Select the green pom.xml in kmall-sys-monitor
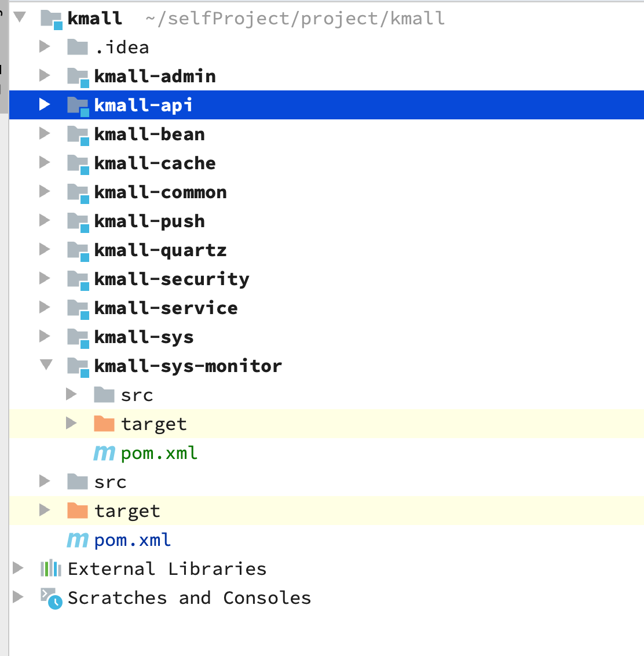Viewport: 644px width, 656px height. pos(159,453)
